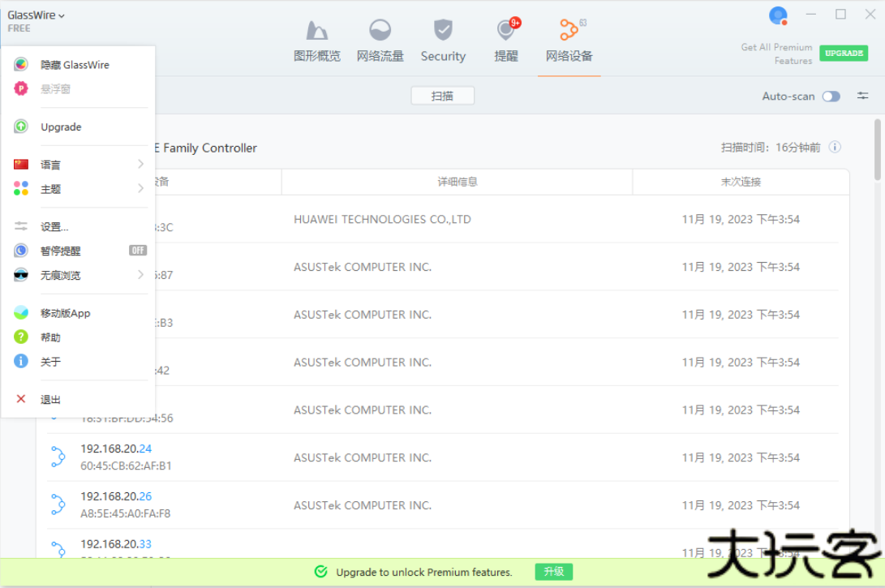Viewport: 885px width, 588px height.
Task: Open the 网络流量 usage icon
Action: (380, 30)
